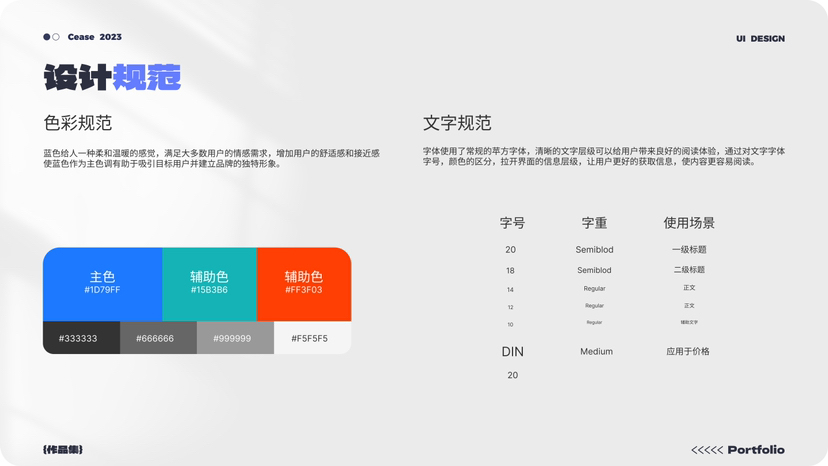
Task: Select font size 20 in 一级标题 row
Action: [x=511, y=249]
